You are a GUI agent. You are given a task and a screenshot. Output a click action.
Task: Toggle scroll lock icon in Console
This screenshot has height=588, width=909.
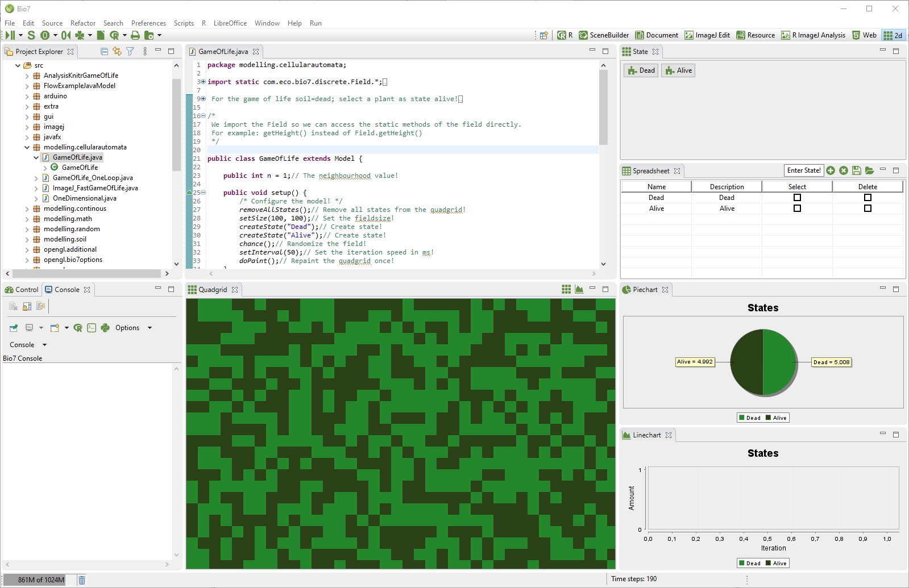point(27,306)
